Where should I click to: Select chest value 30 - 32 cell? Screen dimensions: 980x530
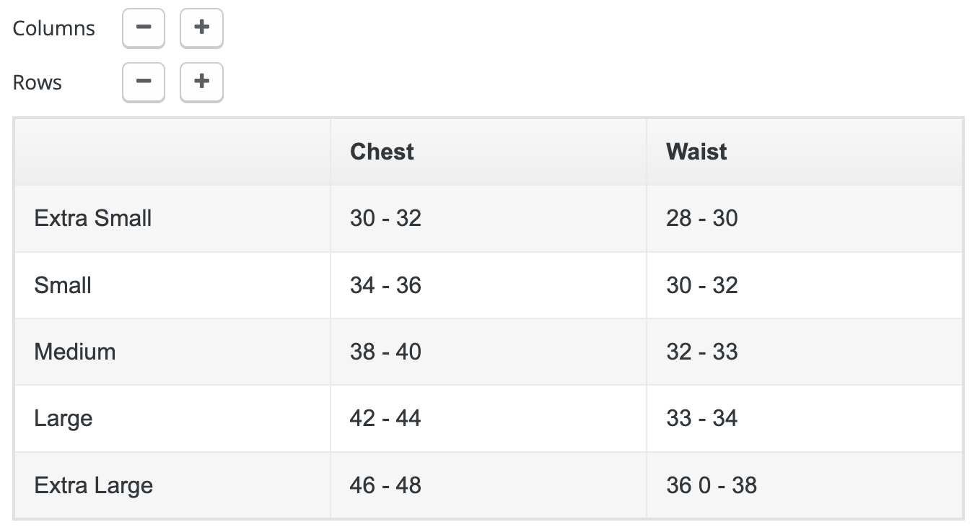(x=489, y=218)
